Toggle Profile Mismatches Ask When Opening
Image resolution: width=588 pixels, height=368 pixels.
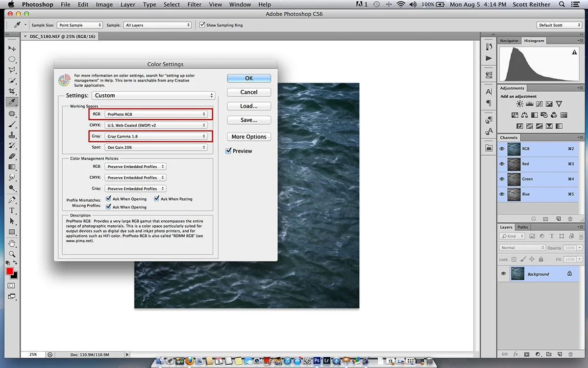[108, 199]
